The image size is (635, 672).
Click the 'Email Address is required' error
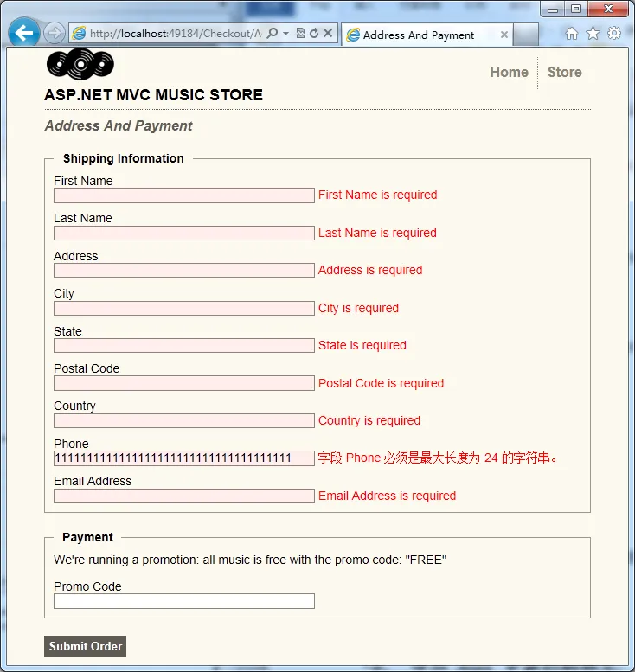coord(387,496)
